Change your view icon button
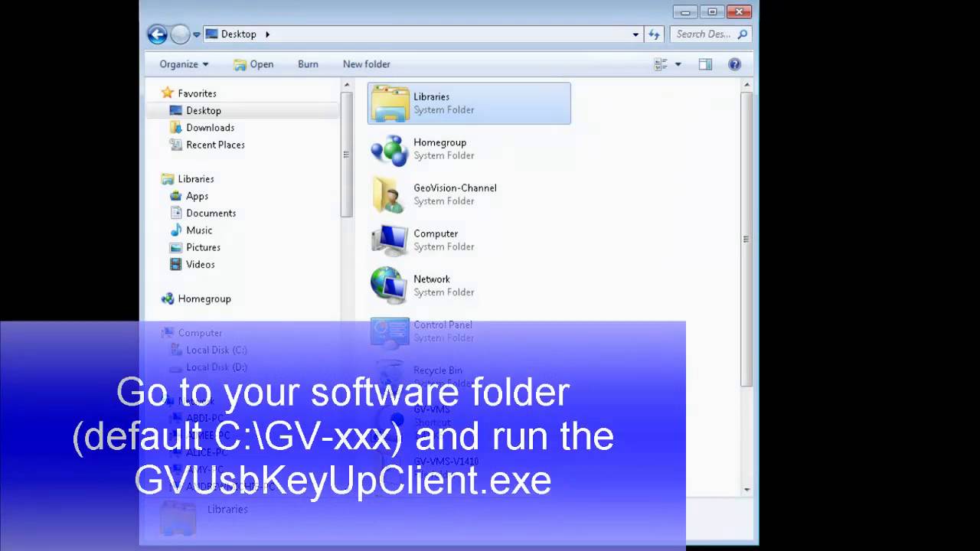The height and width of the screenshot is (551, 980). click(x=661, y=64)
